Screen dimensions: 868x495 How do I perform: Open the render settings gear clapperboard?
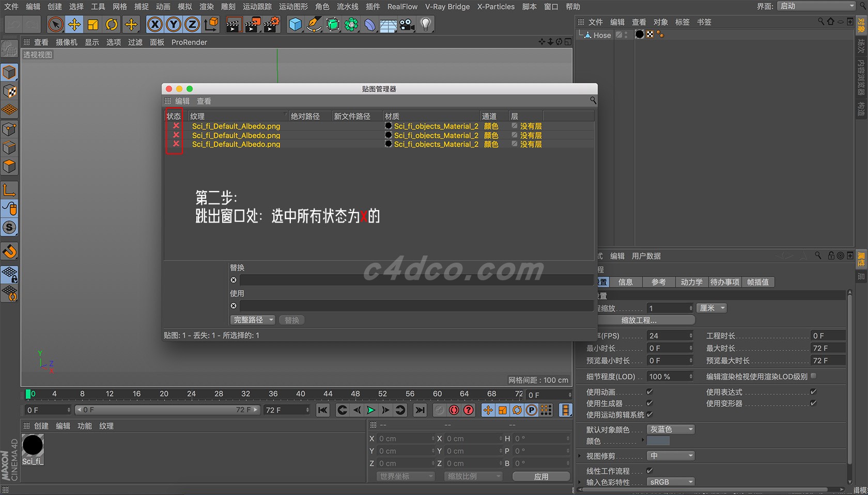[x=272, y=24]
